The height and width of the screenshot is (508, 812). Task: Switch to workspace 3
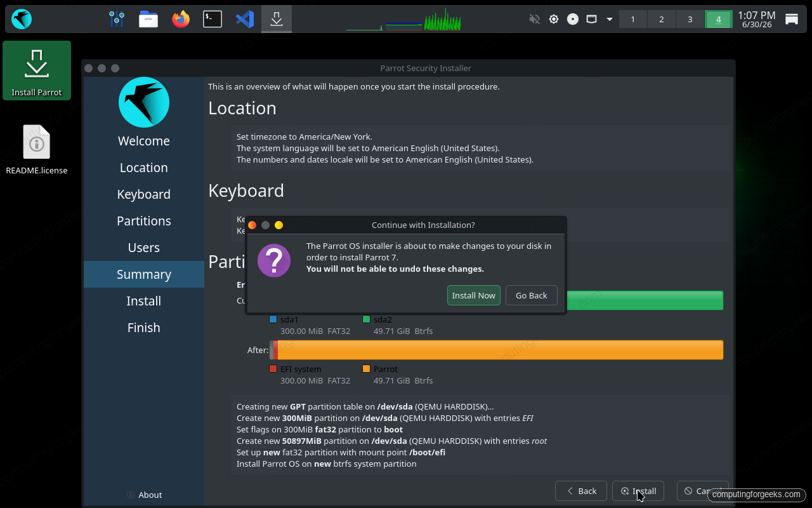pos(690,20)
